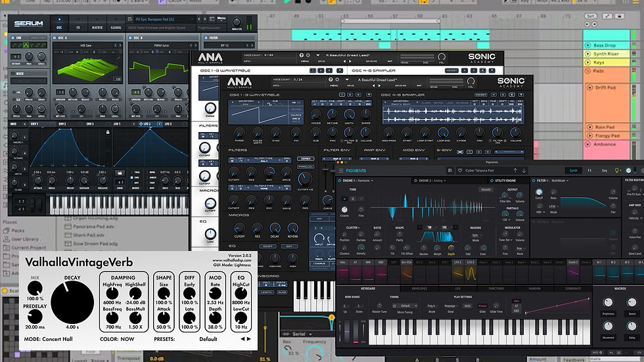
Task: Toggle the Serum FILTER enable switch
Action: point(206,37)
